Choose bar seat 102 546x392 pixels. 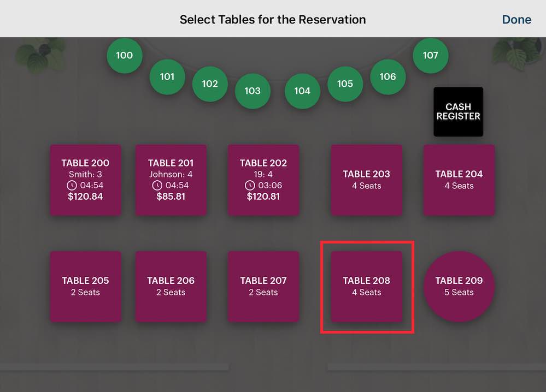point(210,84)
